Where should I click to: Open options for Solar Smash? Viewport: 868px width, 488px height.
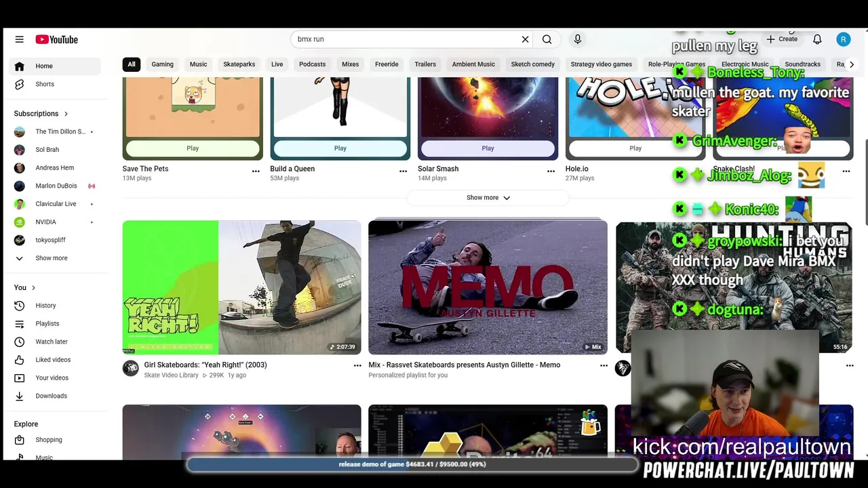tap(551, 171)
